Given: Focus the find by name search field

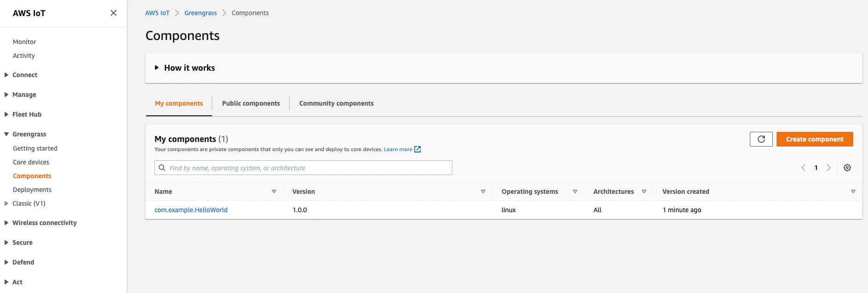Looking at the screenshot, I should [303, 168].
